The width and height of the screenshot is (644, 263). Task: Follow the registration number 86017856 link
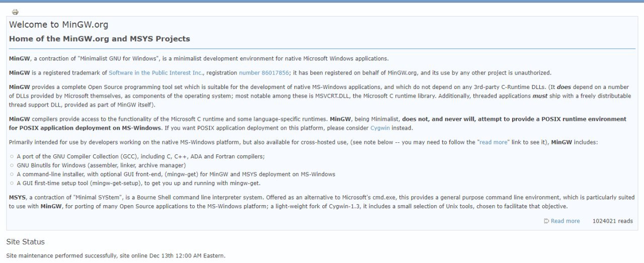(x=264, y=73)
